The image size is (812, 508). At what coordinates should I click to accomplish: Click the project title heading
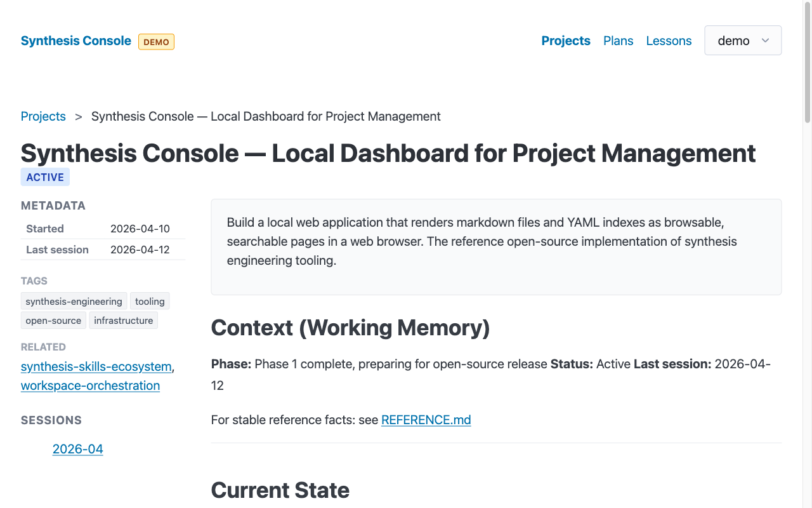click(x=388, y=153)
